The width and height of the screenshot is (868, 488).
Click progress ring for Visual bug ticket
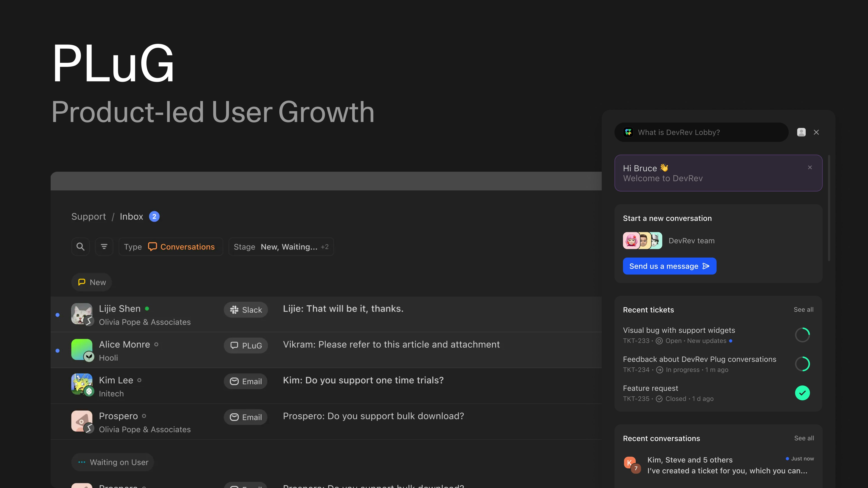802,335
